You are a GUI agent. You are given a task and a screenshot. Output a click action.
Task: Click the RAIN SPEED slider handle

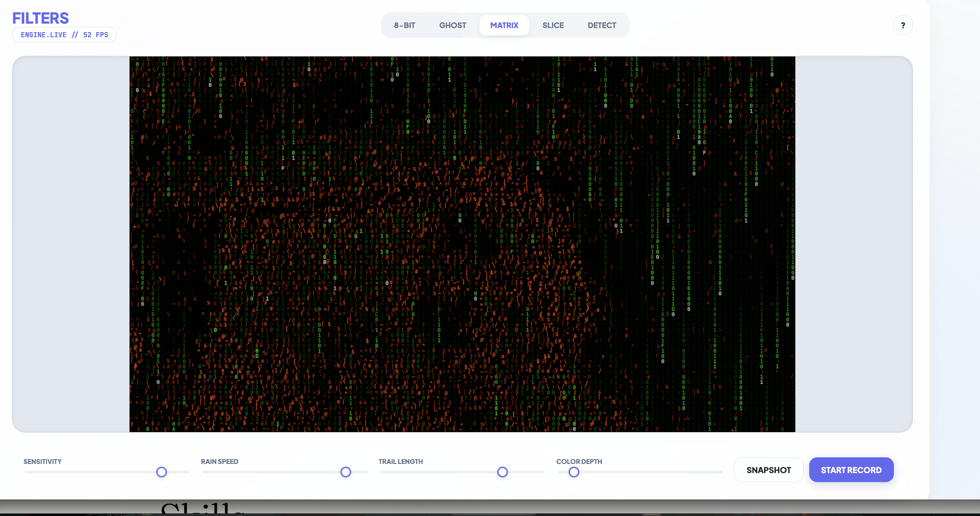click(345, 472)
